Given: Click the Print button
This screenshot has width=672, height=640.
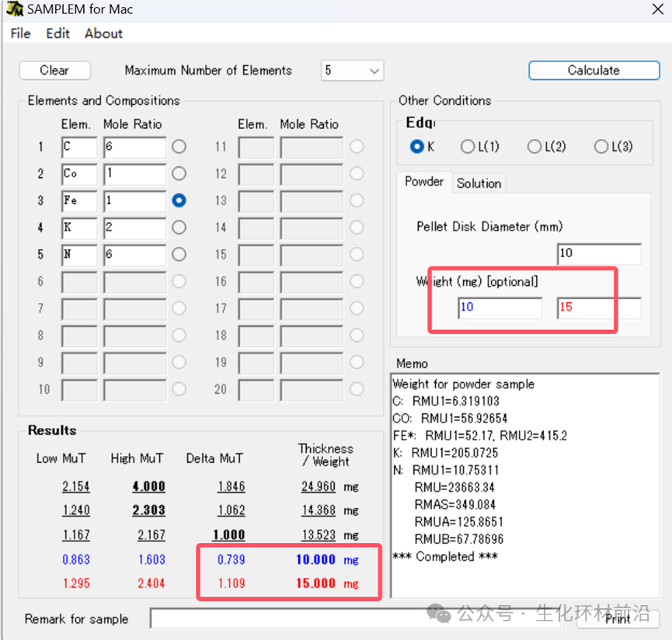Looking at the screenshot, I should [618, 618].
